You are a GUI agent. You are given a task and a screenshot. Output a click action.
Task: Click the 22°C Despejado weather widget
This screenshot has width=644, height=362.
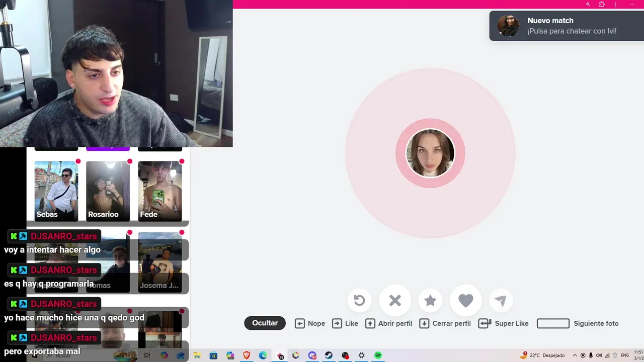(542, 355)
